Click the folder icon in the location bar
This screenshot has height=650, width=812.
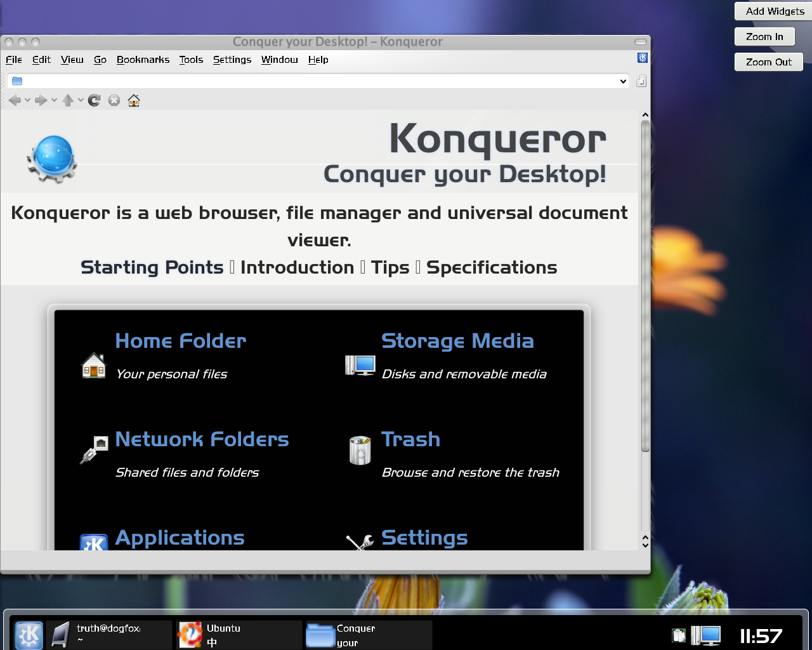pyautogui.click(x=17, y=81)
